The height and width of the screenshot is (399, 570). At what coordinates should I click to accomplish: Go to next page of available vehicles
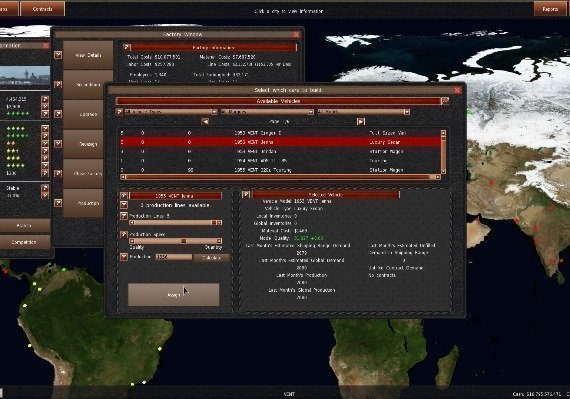click(361, 121)
